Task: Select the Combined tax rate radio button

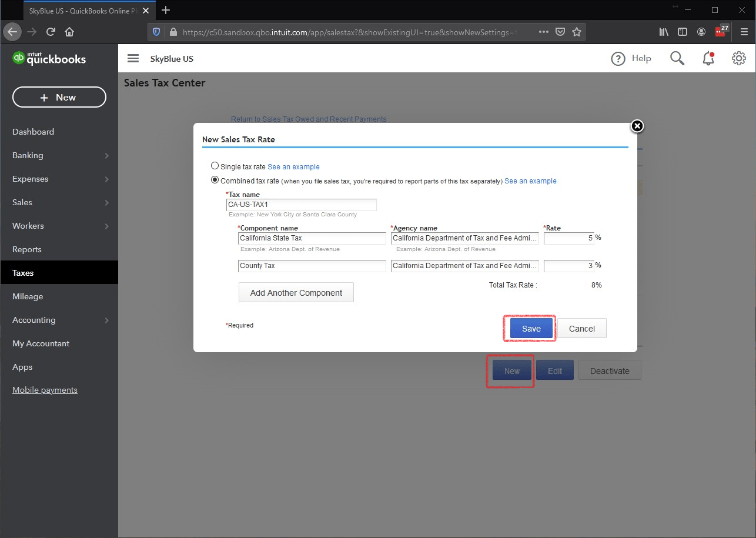Action: [x=215, y=180]
